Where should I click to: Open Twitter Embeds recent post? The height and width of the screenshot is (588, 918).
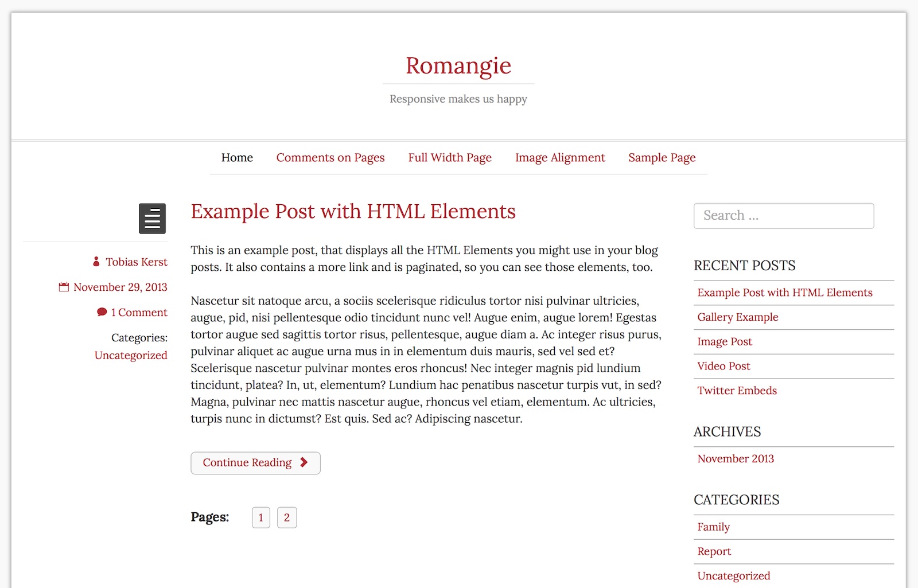click(737, 391)
